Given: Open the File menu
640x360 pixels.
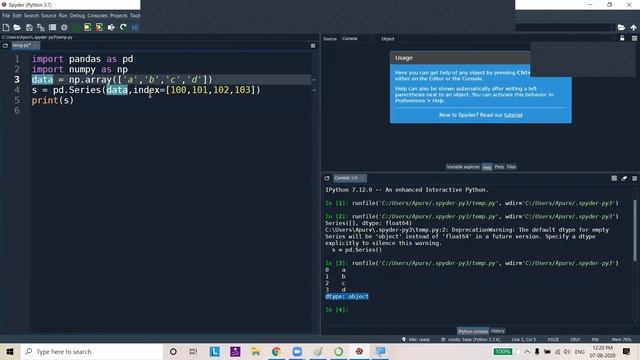Looking at the screenshot, I should (6, 16).
